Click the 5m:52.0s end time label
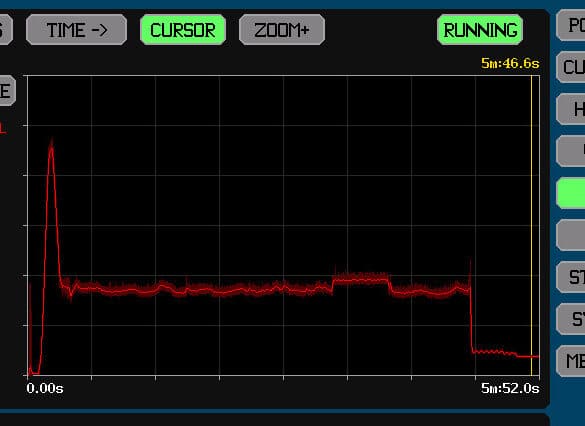Screen dimensions: 585x426 point(510,388)
